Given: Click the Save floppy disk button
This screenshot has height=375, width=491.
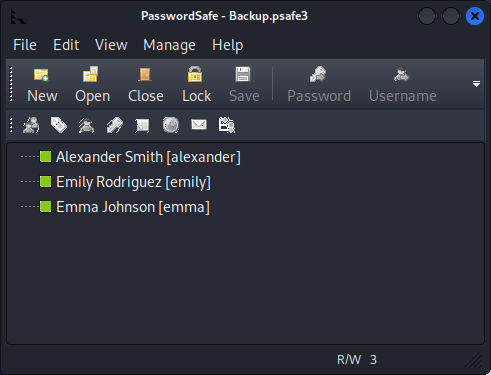Looking at the screenshot, I should (244, 85).
